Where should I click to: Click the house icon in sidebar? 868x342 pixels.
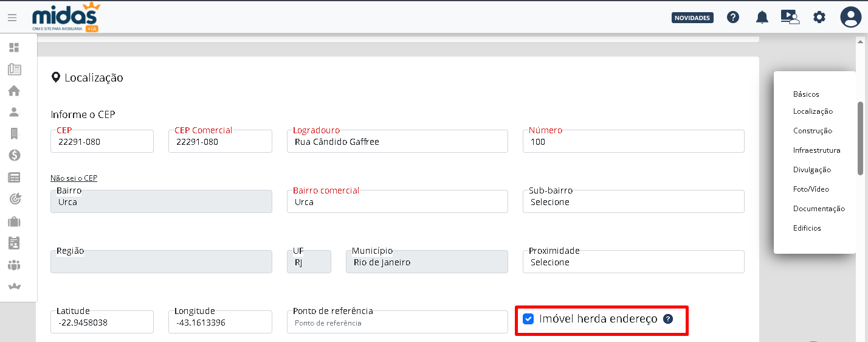coord(14,91)
